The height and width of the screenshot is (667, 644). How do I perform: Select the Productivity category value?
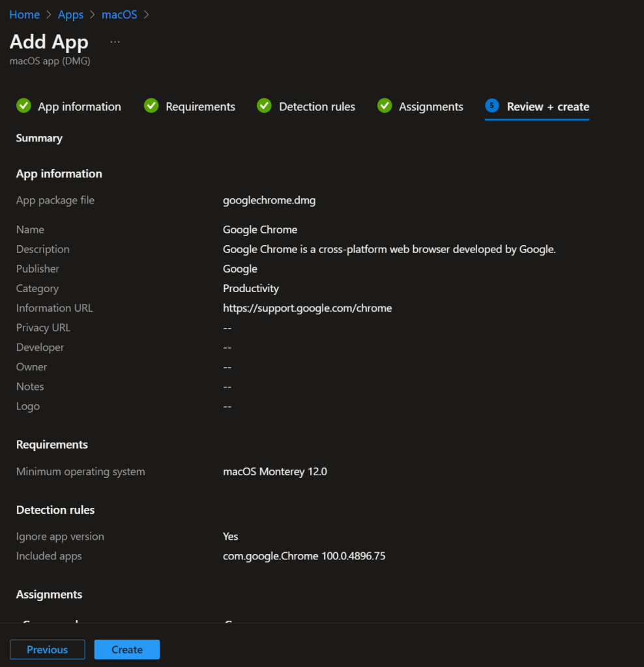[250, 288]
